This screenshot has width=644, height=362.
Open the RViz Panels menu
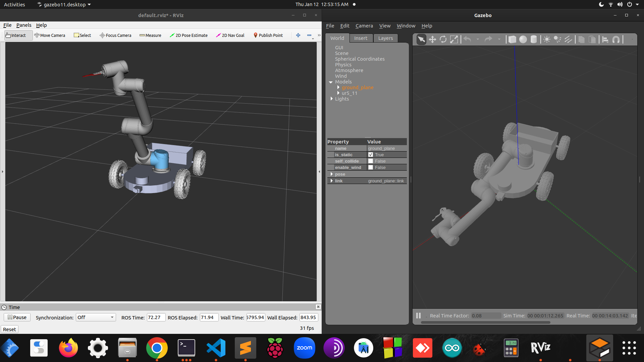pos(24,25)
